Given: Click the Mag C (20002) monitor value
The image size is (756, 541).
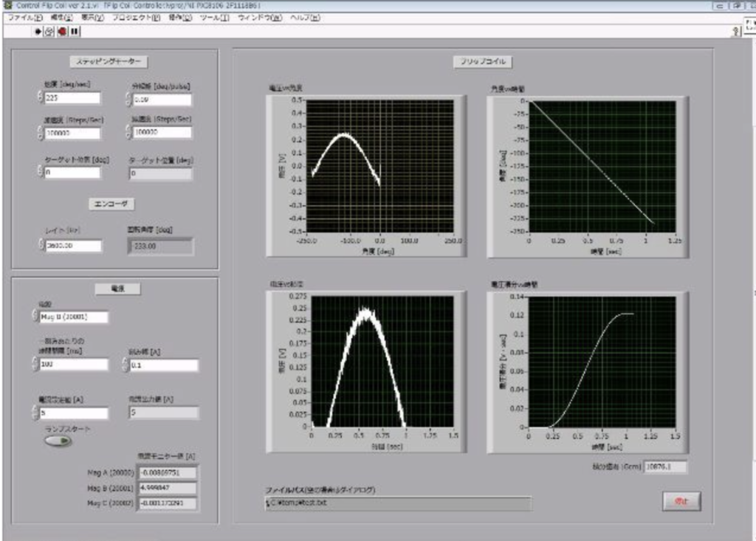Looking at the screenshot, I should click(x=167, y=503).
